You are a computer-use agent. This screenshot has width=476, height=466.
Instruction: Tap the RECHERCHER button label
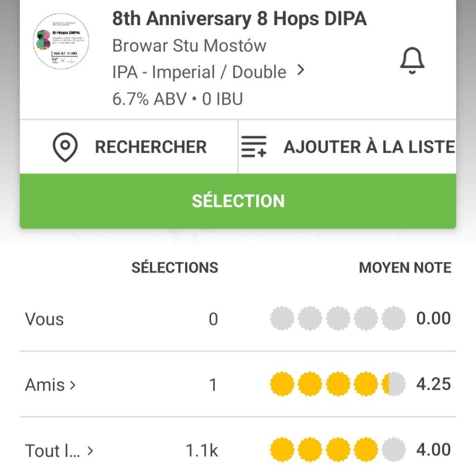point(151,147)
